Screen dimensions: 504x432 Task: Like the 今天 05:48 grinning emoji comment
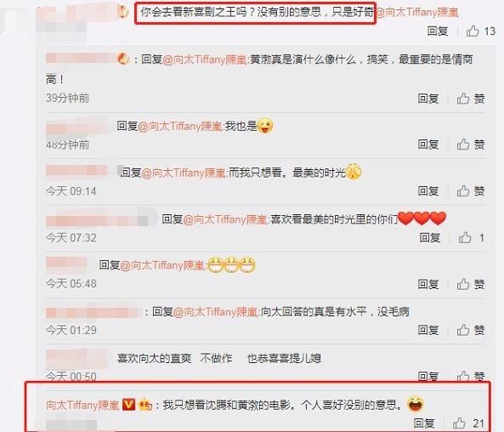471,284
